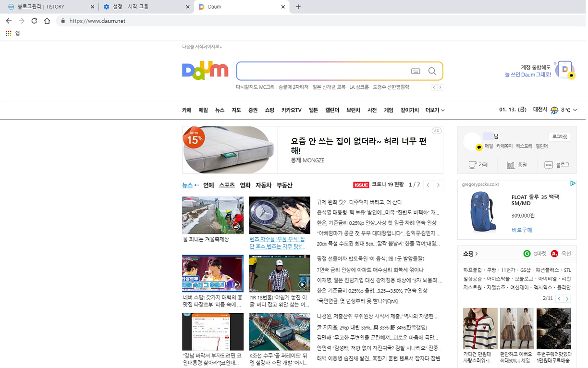This screenshot has height=368, width=588.
Task: Expand the weather dropdown chevron
Action: click(575, 110)
